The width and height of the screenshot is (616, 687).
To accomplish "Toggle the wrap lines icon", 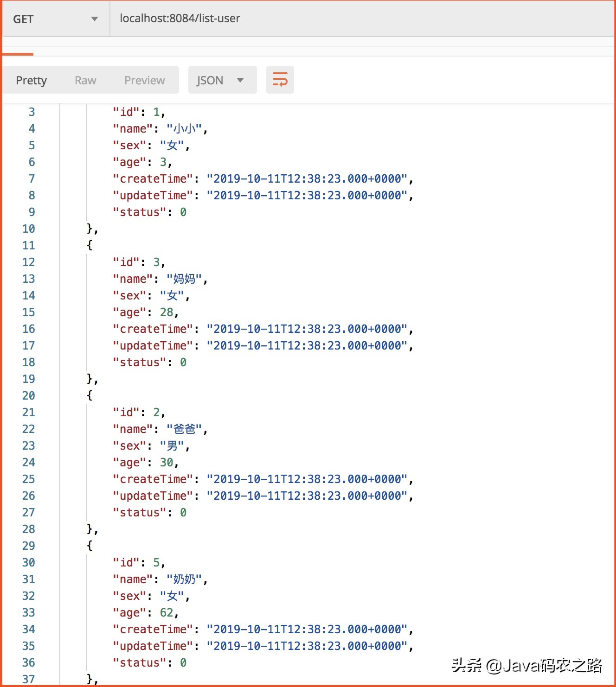I will point(280,80).
